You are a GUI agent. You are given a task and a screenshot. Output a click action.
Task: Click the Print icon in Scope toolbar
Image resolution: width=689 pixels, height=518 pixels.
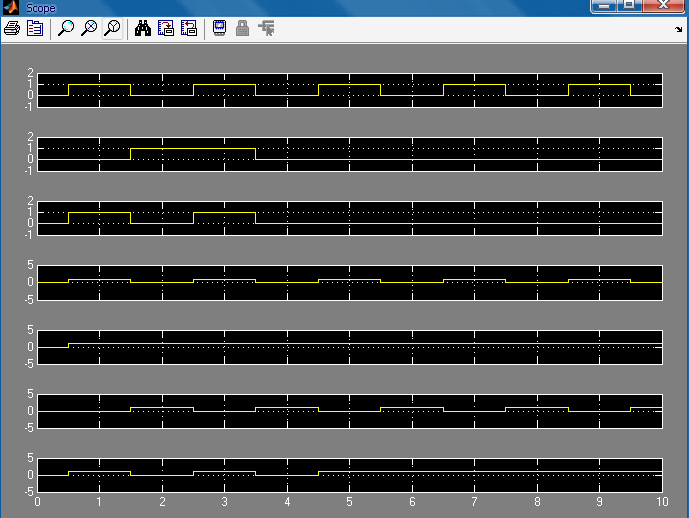[12, 29]
